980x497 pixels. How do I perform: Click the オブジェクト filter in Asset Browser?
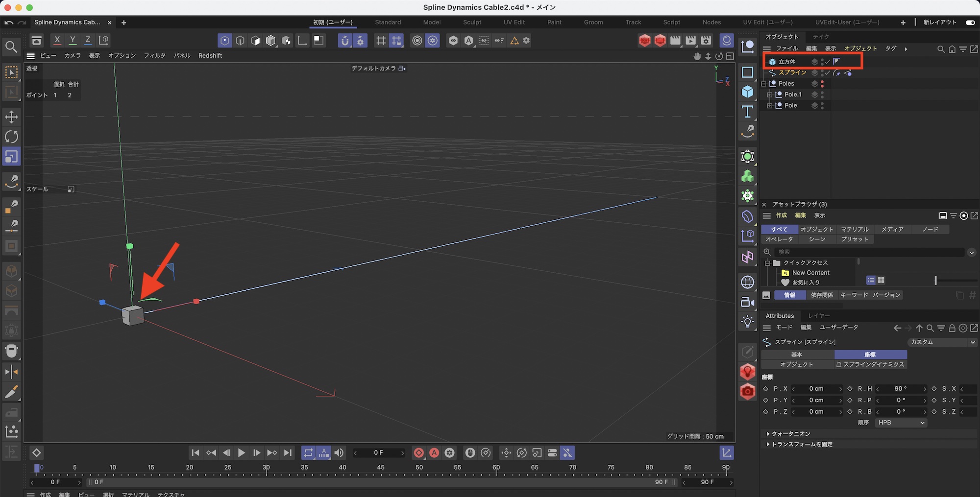point(816,229)
